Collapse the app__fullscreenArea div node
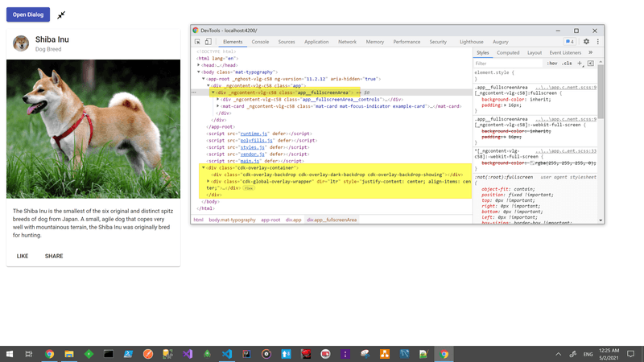 click(x=213, y=93)
